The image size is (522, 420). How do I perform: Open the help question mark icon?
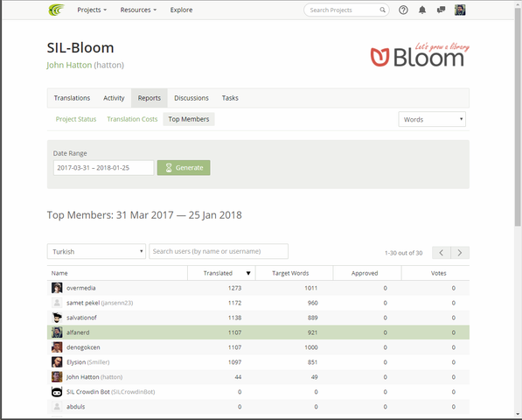[403, 10]
